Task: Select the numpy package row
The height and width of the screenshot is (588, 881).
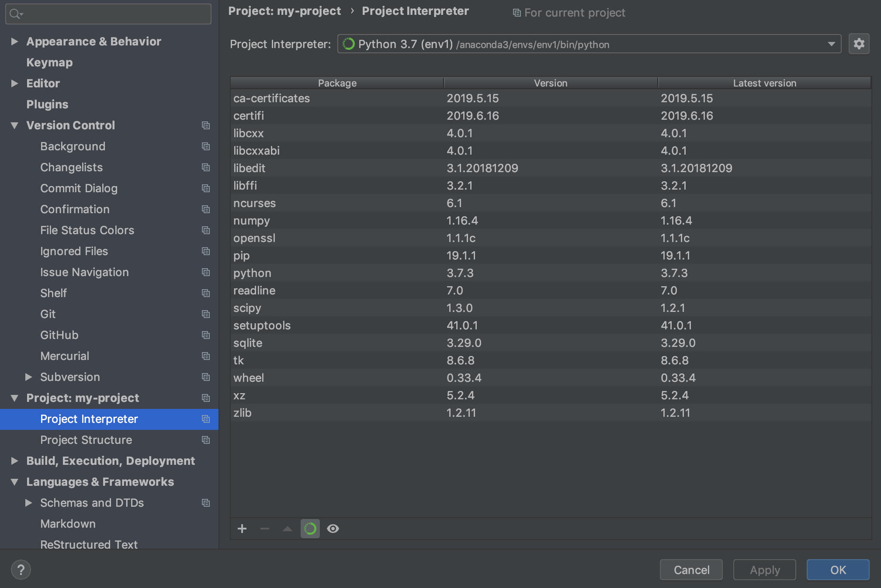Action: tap(551, 221)
